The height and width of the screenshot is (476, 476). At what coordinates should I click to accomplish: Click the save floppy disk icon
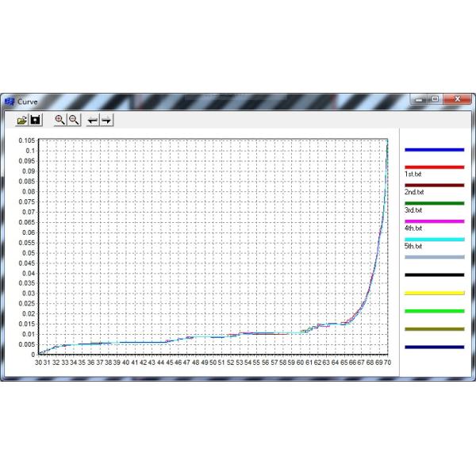pos(36,120)
